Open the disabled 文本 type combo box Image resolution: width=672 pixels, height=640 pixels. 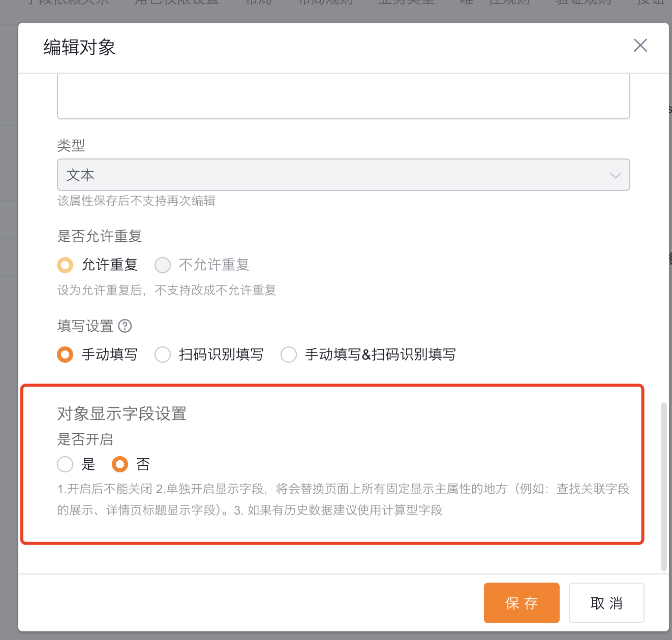click(x=343, y=175)
